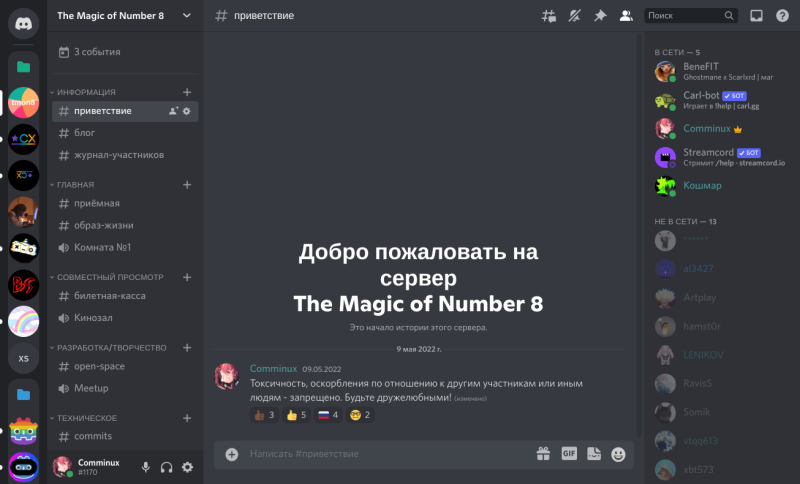Open the open-space channel
The width and height of the screenshot is (800, 484).
pos(125,366)
